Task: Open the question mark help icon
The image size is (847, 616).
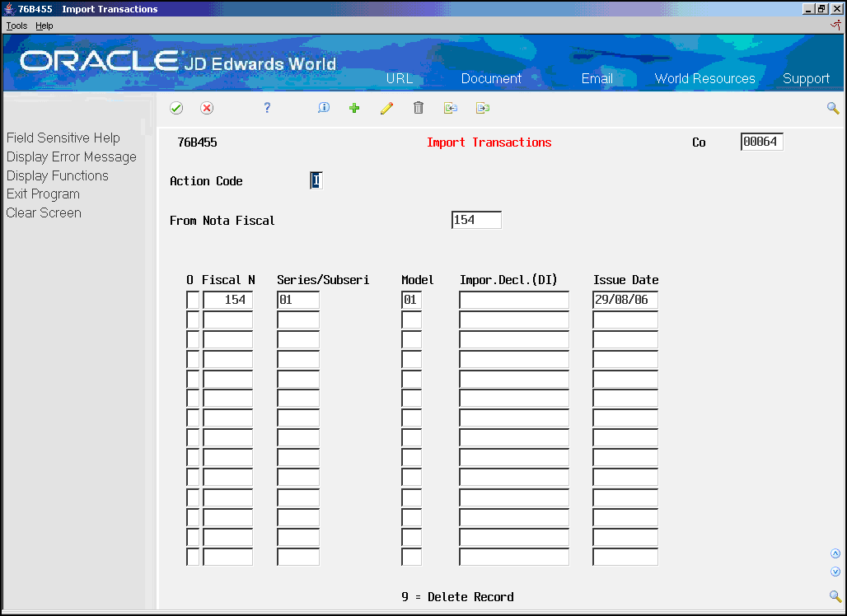Action: 267,108
